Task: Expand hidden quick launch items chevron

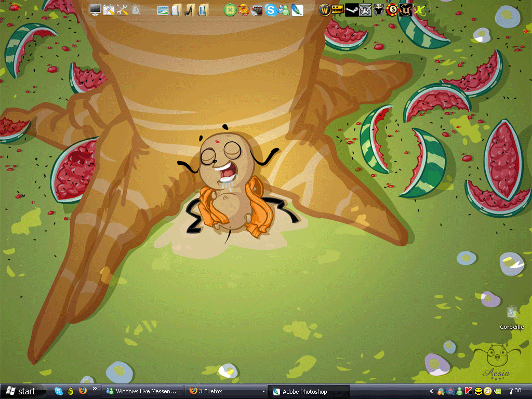Action: point(95,389)
